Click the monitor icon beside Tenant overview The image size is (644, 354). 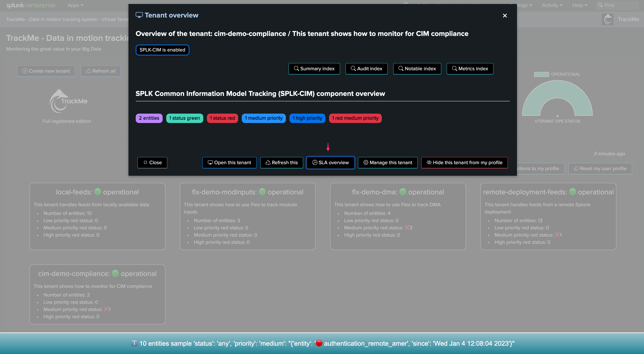tap(139, 15)
